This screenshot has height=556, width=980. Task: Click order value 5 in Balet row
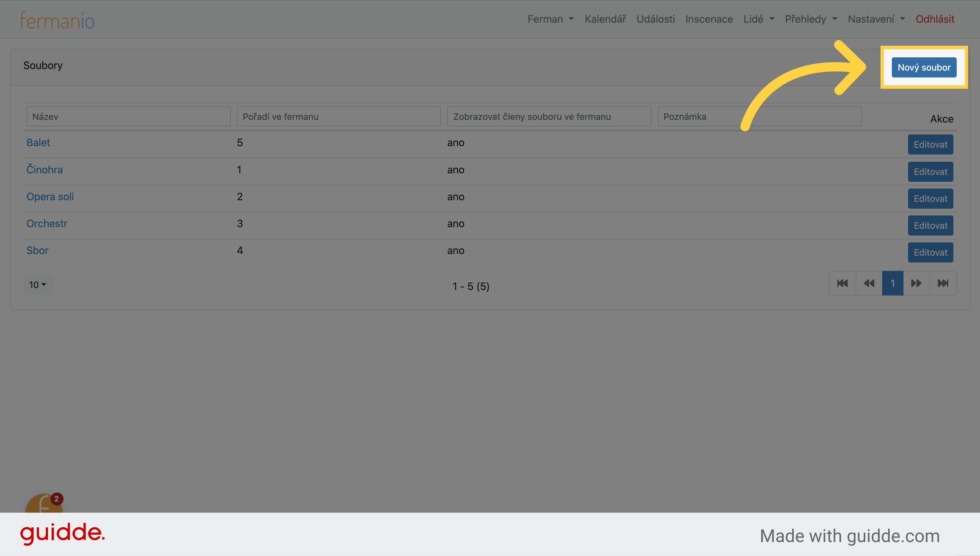[240, 143]
